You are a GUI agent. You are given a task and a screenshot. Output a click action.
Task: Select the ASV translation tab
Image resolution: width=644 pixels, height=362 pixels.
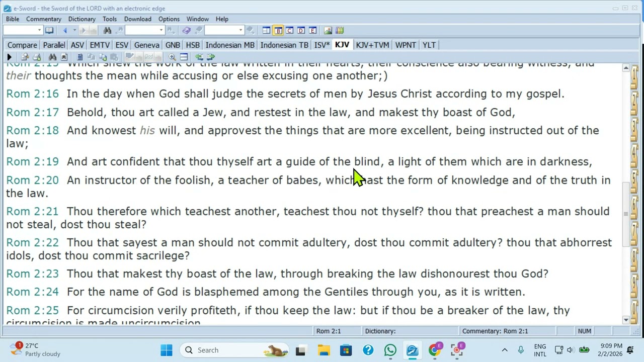[x=77, y=45]
